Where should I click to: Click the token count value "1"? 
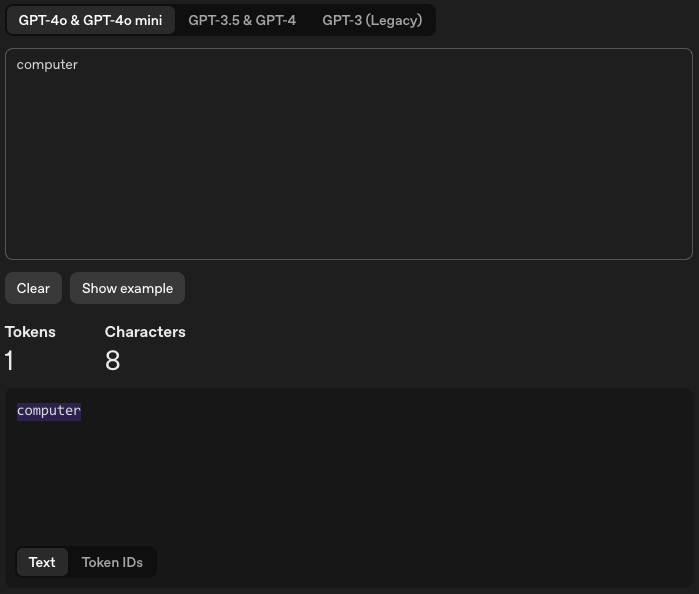10,361
